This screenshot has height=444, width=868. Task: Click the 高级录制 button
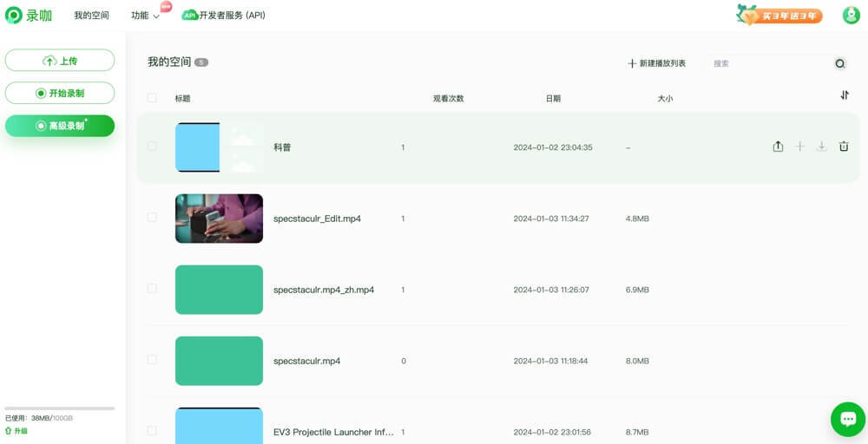pyautogui.click(x=60, y=126)
